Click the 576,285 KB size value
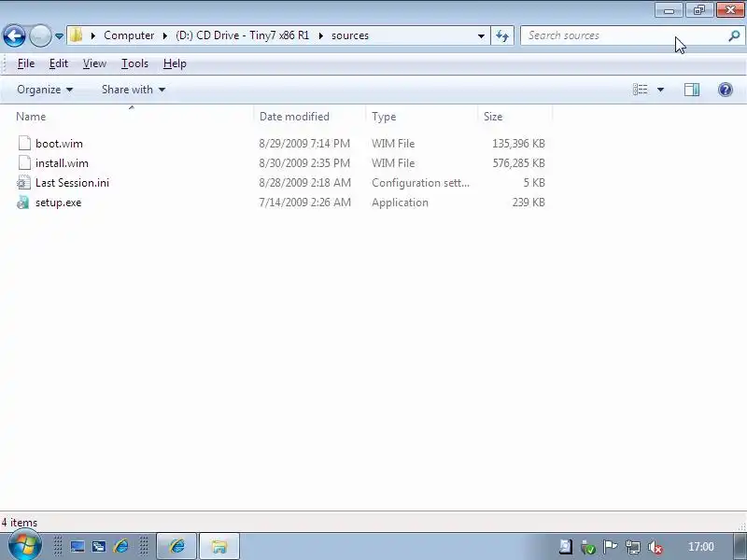Screen dimensions: 747x560 (x=518, y=163)
